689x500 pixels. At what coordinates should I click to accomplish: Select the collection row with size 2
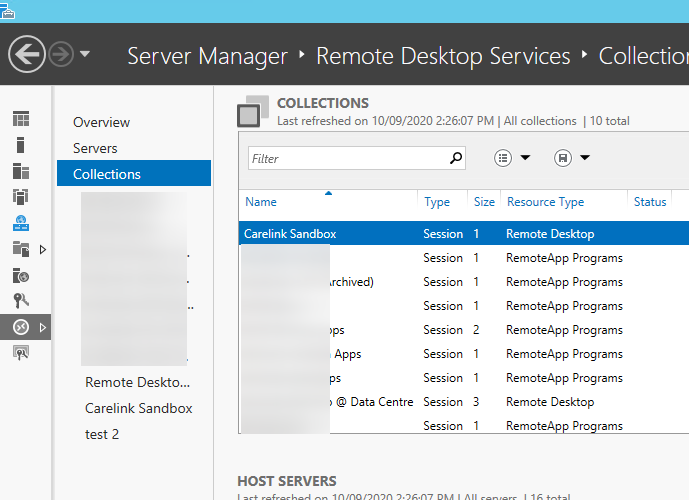464,330
